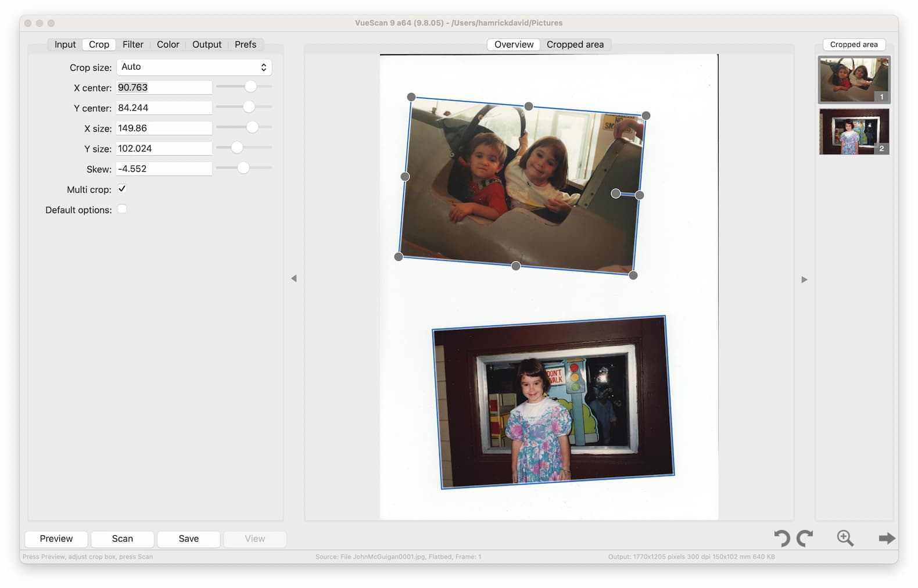The image size is (918, 588).
Task: Click the top-left crop corner handle
Action: point(411,97)
